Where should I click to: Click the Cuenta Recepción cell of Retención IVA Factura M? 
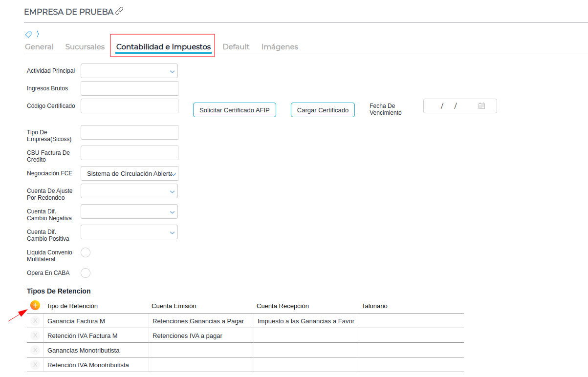point(306,335)
